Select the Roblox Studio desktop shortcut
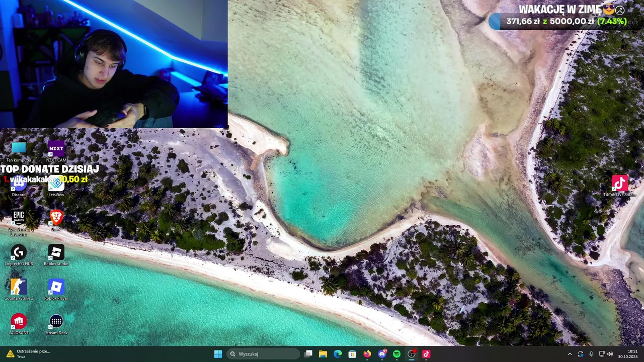The image size is (644, 362). tap(56, 255)
